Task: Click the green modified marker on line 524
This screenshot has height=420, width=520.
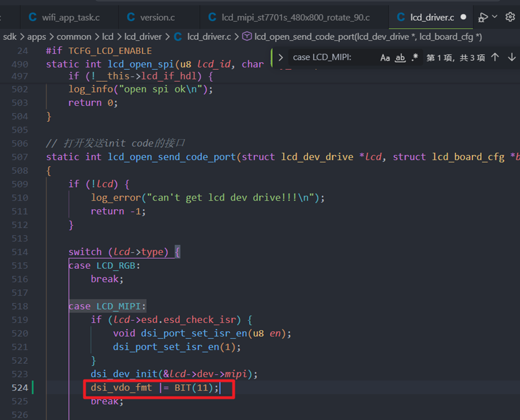Action: (x=32, y=388)
